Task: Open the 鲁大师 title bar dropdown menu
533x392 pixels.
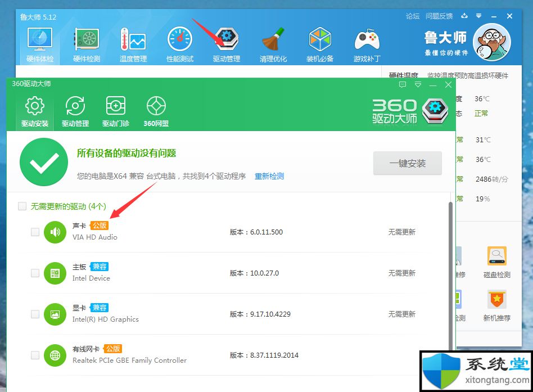Action: tap(478, 16)
